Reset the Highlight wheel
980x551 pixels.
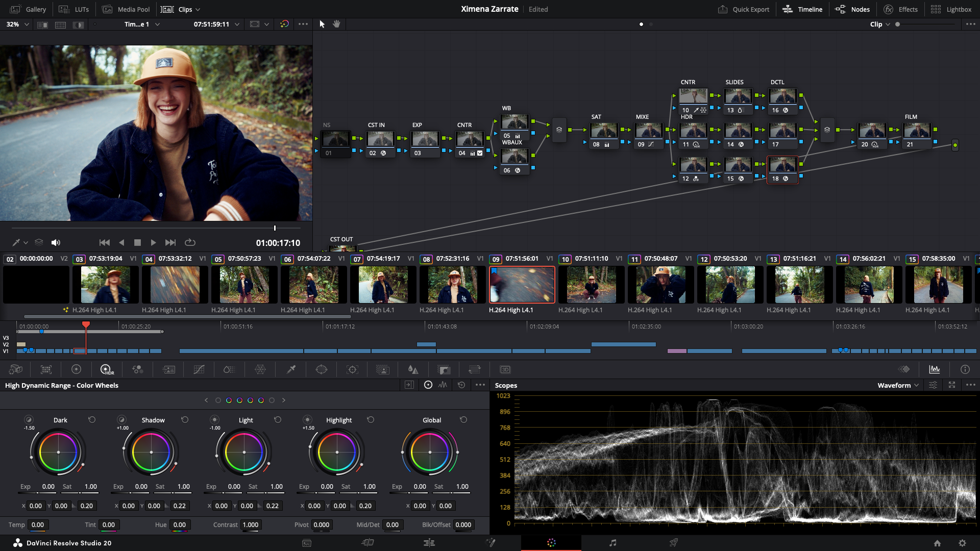[371, 420]
